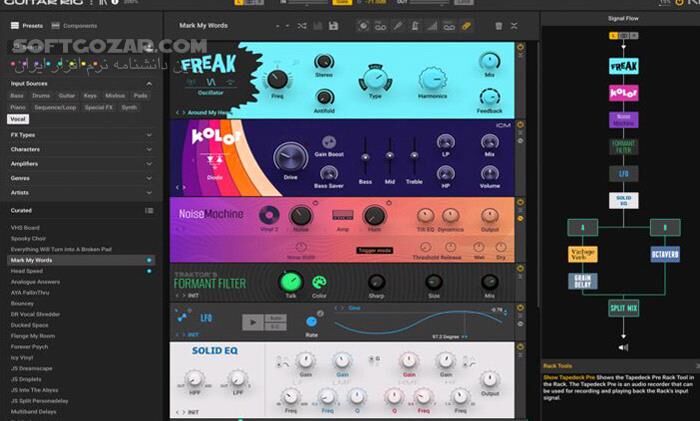
Task: Click the Kolor Mid fader
Action: click(390, 155)
